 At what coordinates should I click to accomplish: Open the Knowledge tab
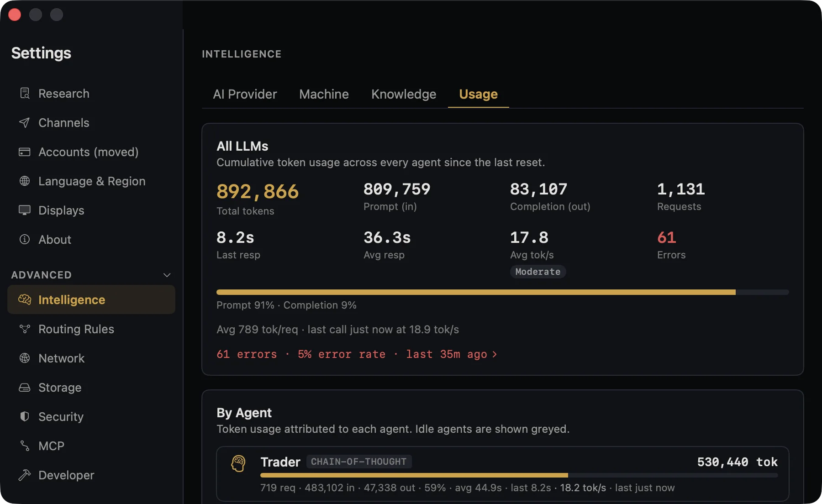click(x=404, y=94)
